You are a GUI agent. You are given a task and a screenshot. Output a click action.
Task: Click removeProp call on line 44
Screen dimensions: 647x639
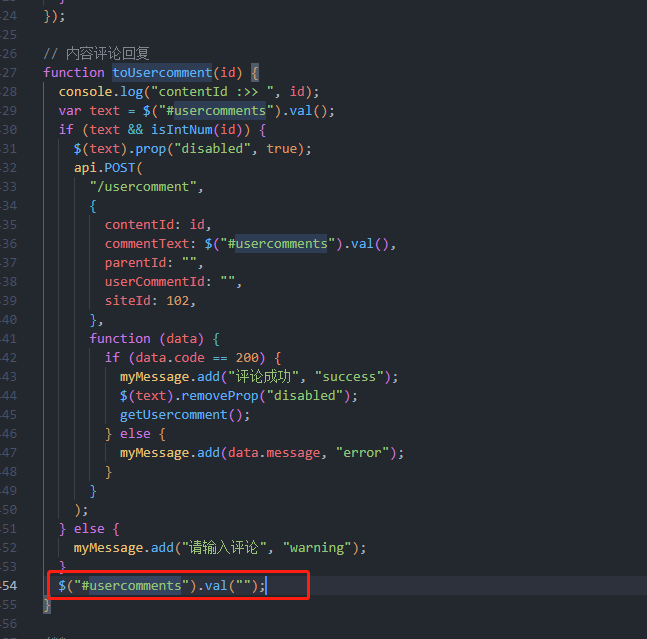click(220, 396)
